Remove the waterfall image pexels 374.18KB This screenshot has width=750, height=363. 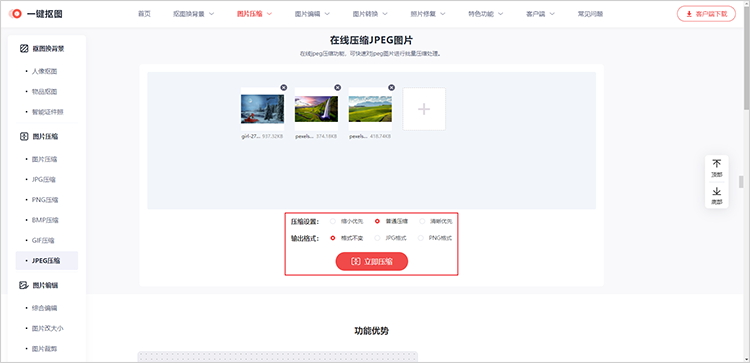click(338, 88)
